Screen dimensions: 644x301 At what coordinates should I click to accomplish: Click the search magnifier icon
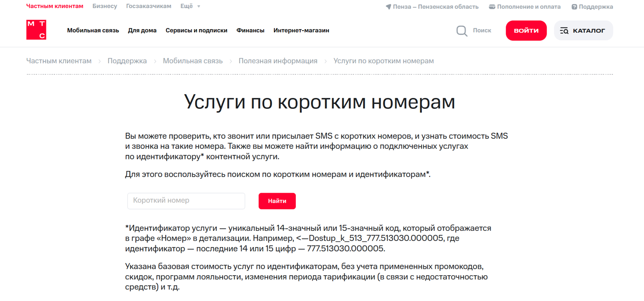[462, 31]
